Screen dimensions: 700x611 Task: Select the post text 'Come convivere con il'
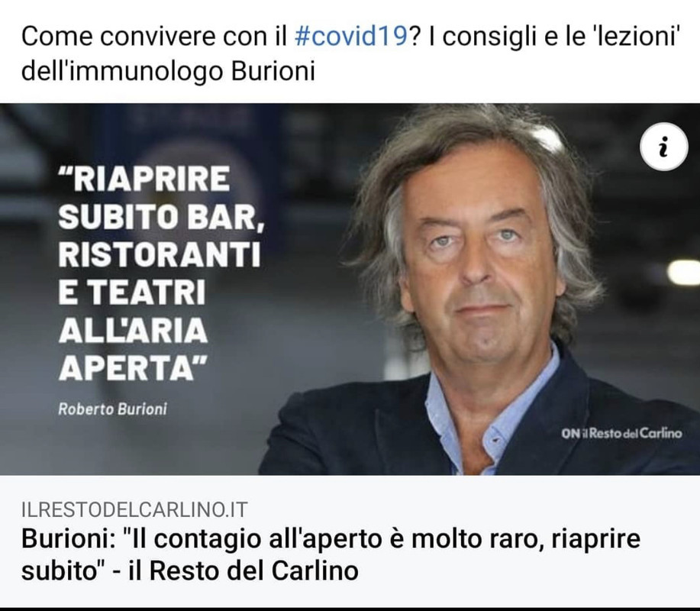click(x=153, y=37)
